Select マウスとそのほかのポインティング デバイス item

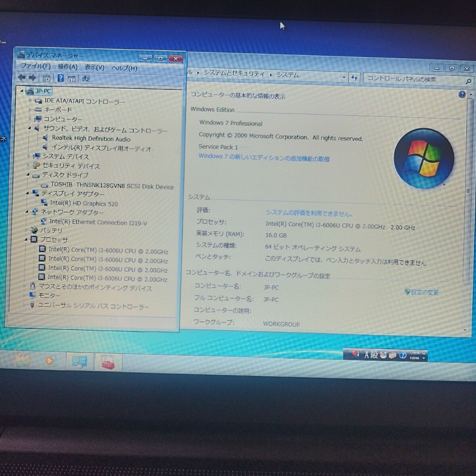[x=95, y=288]
